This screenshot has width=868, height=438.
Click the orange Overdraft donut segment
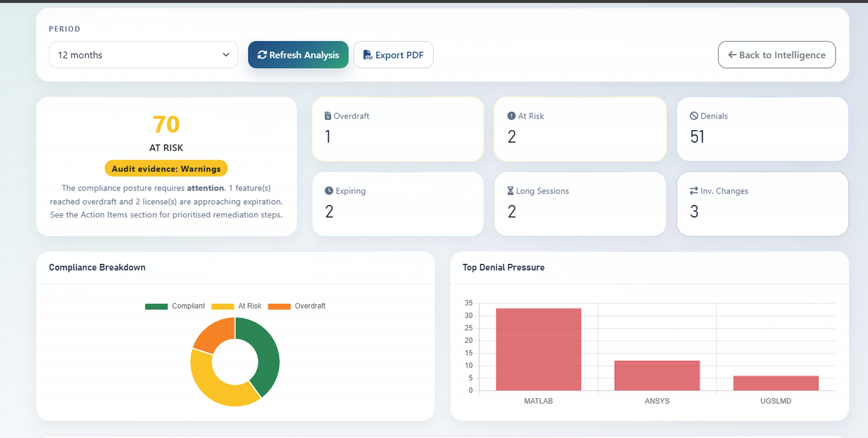pyautogui.click(x=214, y=335)
